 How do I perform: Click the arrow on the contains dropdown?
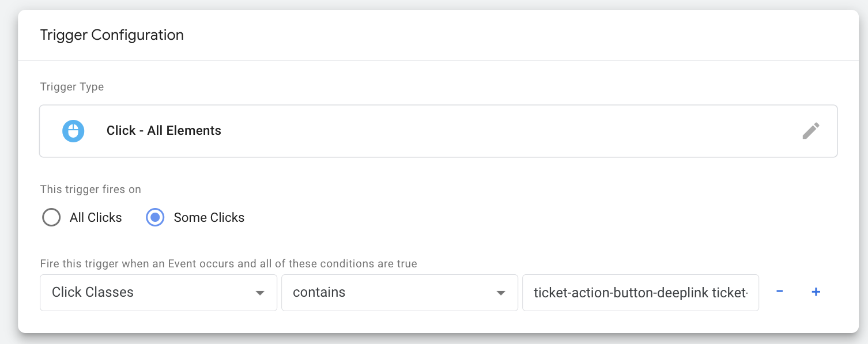pyautogui.click(x=501, y=293)
